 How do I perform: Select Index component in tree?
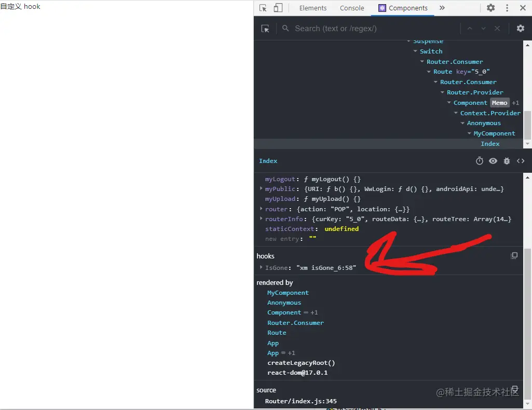pyautogui.click(x=490, y=143)
